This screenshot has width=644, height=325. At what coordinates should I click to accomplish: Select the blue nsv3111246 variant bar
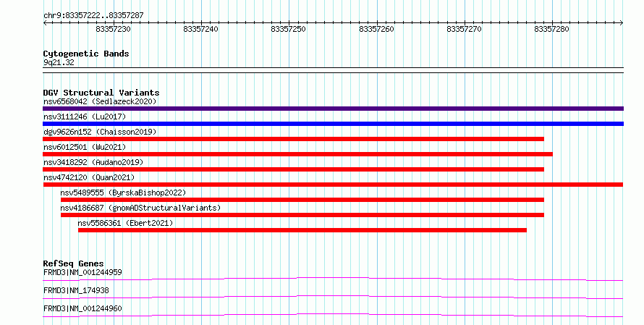333,124
